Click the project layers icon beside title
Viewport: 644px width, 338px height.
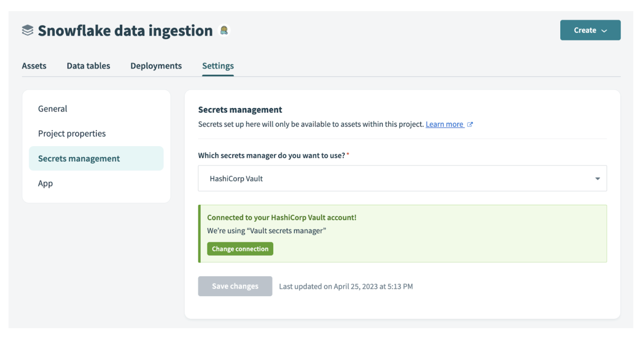27,30
